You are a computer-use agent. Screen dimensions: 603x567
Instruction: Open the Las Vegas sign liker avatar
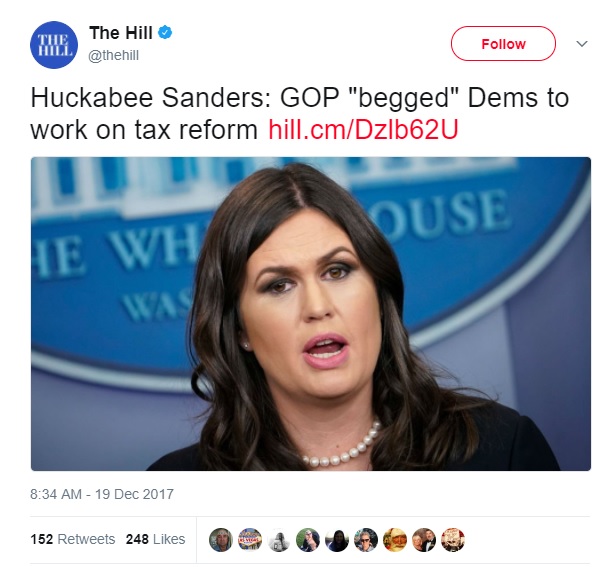[x=250, y=540]
